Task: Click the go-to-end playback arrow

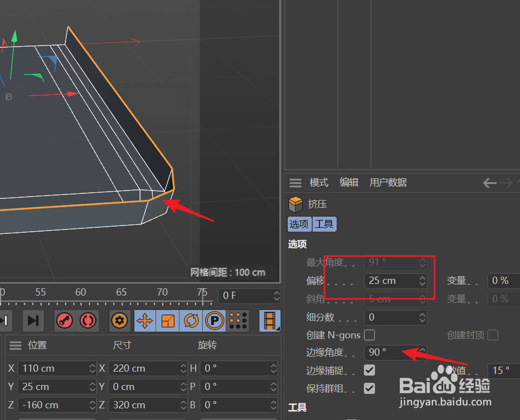Action: coord(33,321)
